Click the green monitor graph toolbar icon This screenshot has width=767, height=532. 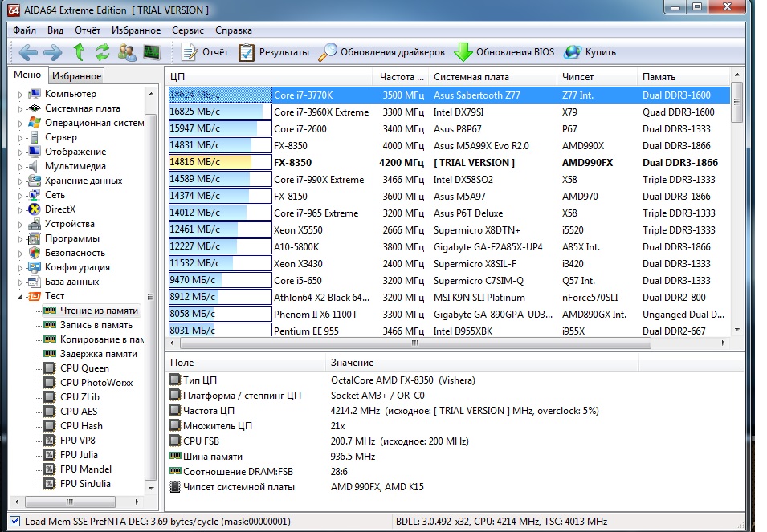coord(152,52)
